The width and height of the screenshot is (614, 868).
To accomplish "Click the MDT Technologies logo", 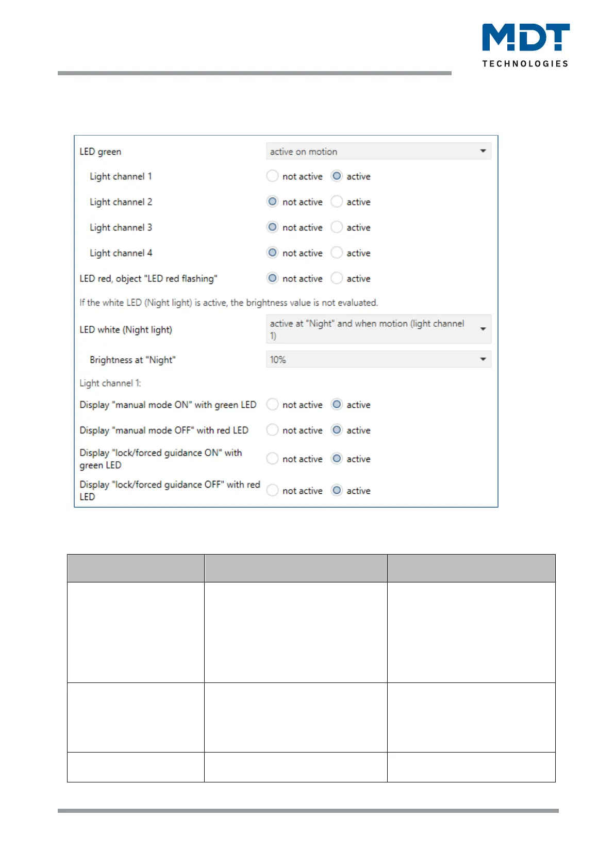I will point(525,45).
